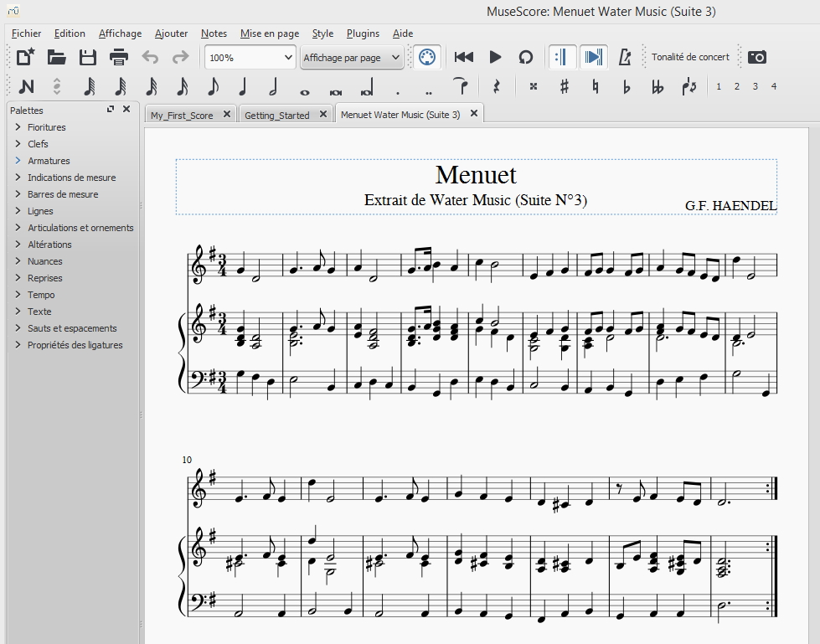
Task: Open the image capture camera tool
Action: tap(758, 57)
